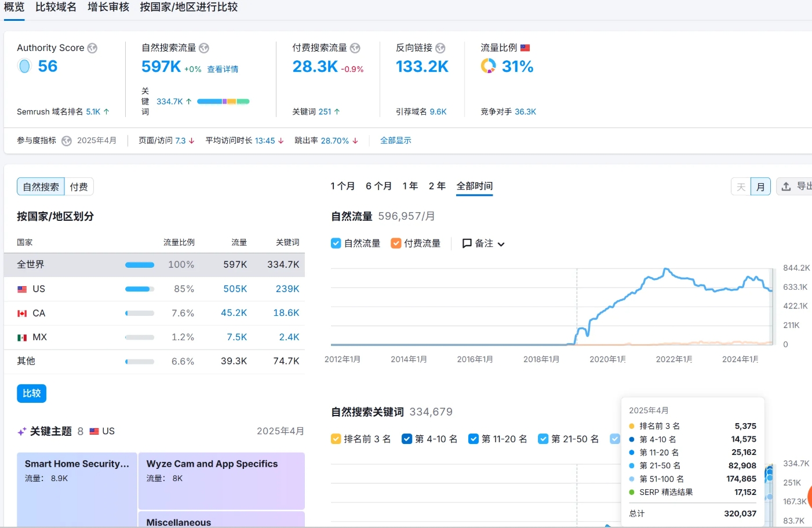Click the export upload icon
Image resolution: width=812 pixels, height=528 pixels.
pos(786,187)
